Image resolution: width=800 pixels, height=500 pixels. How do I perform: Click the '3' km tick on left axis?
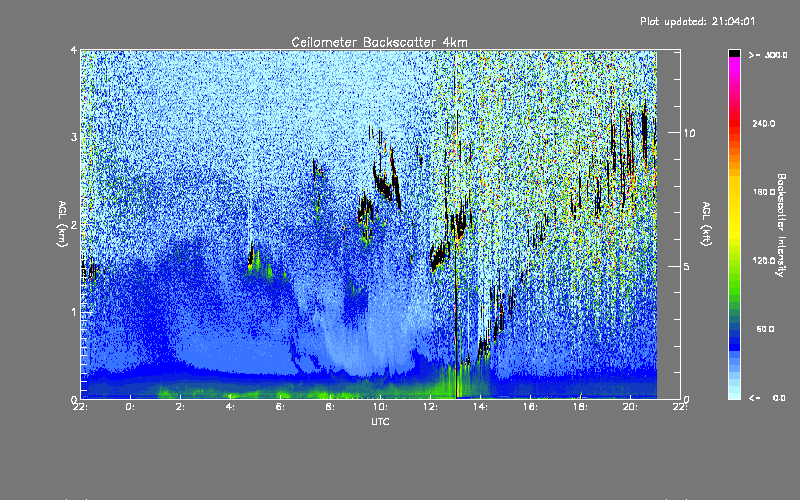73,137
